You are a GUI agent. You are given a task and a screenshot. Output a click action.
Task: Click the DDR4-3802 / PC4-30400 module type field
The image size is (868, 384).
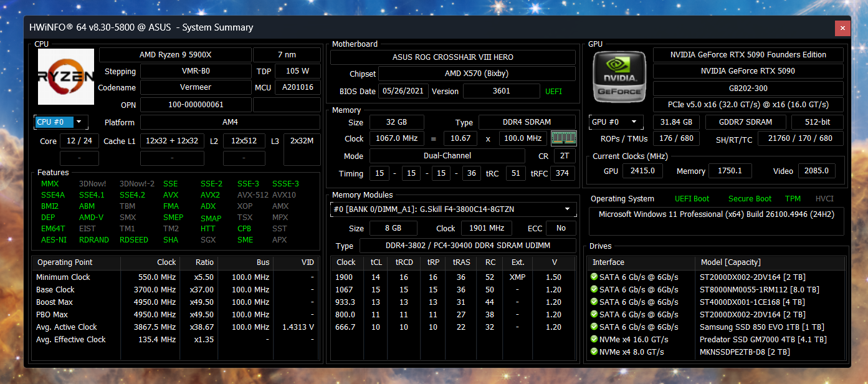point(467,246)
